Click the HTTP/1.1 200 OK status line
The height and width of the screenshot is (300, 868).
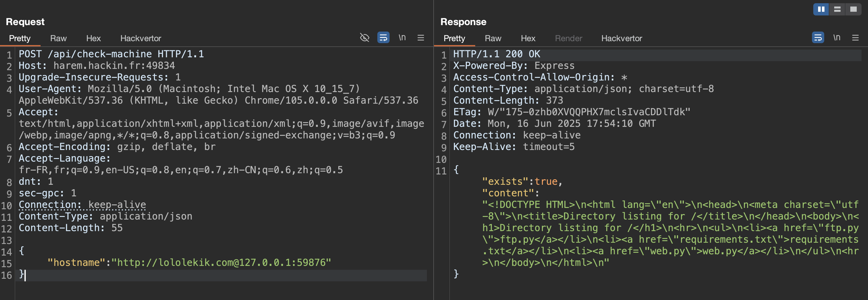(x=497, y=54)
